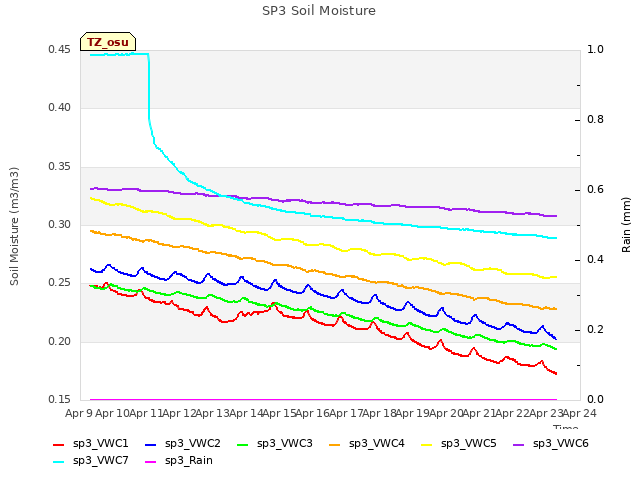Image resolution: width=640 pixels, height=480 pixels.
Task: Click the cyan sp3_VWC7 legend swatch
Action: coord(59,462)
